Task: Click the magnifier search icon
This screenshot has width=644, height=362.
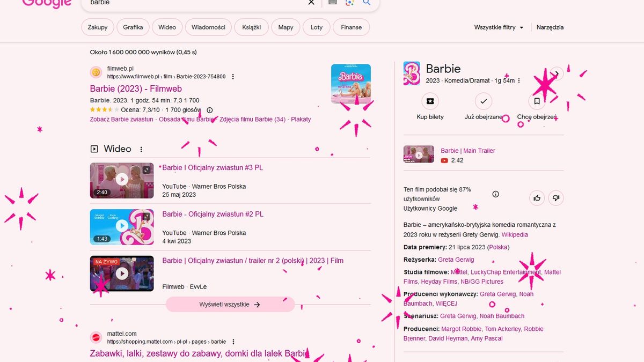Action: pyautogui.click(x=367, y=3)
